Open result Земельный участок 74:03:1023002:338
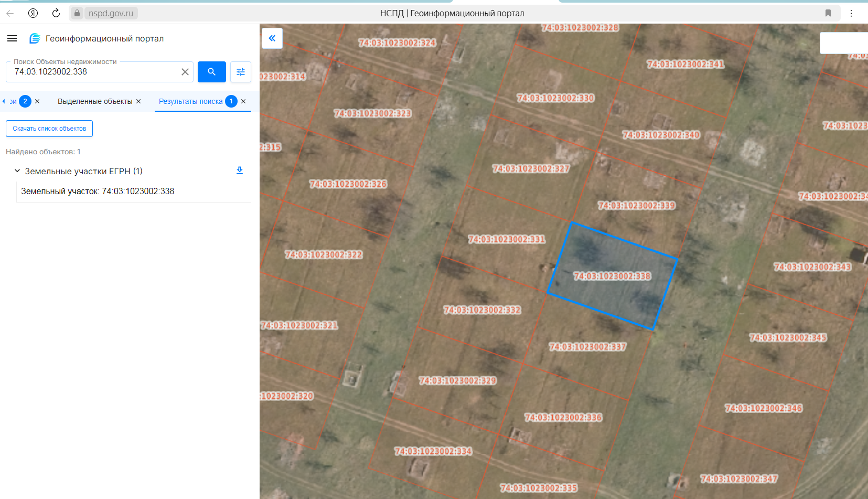Screen dimensions: 868x499 tap(98, 192)
